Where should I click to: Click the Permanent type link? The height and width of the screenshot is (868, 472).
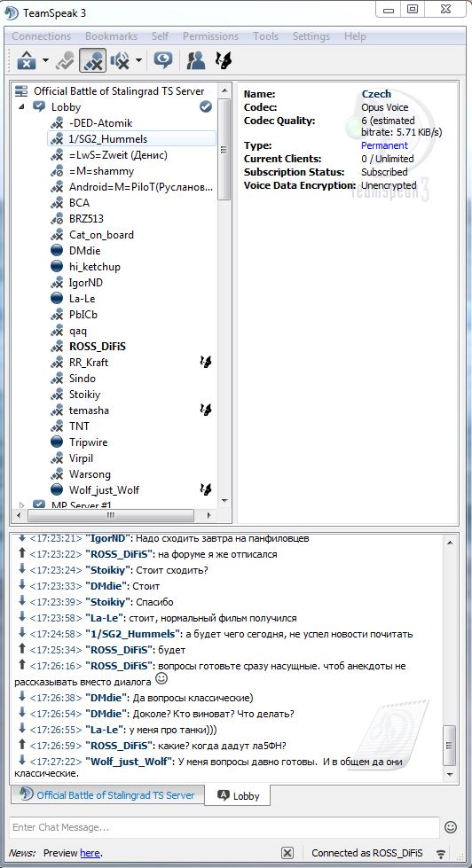[384, 145]
